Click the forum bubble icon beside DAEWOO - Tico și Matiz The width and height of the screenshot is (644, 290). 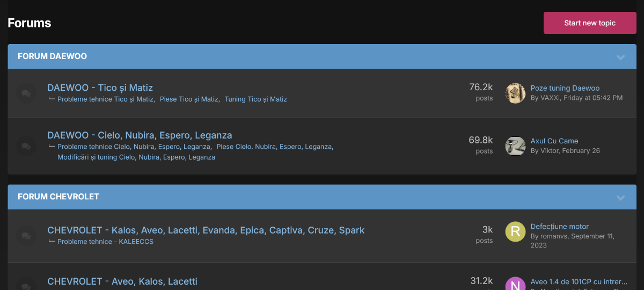pyautogui.click(x=26, y=93)
